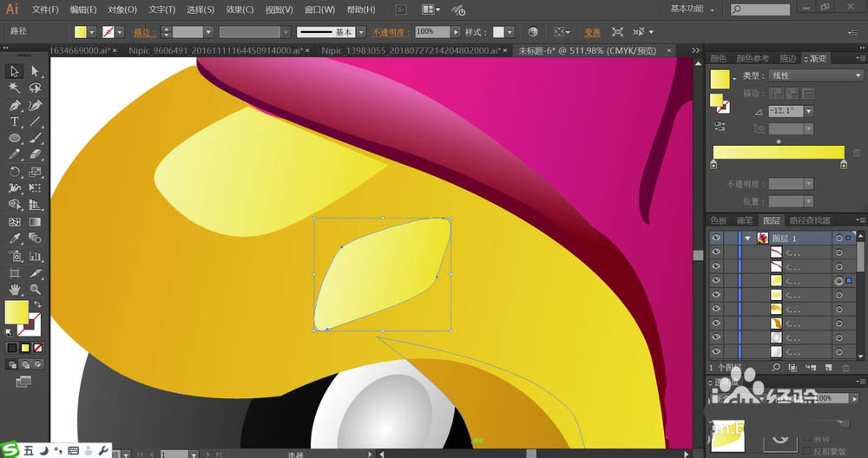Select the Magic Wand tool
The width and height of the screenshot is (868, 458).
pyautogui.click(x=15, y=88)
